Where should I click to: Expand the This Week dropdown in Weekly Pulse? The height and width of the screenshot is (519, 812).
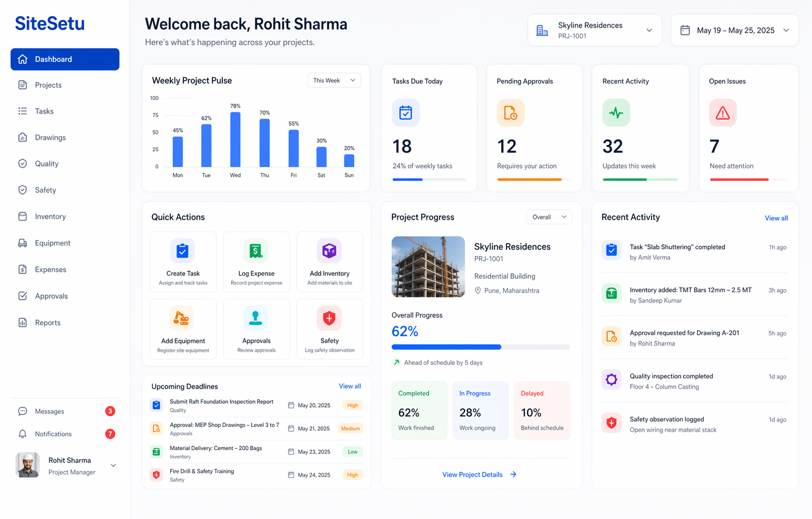pos(334,81)
